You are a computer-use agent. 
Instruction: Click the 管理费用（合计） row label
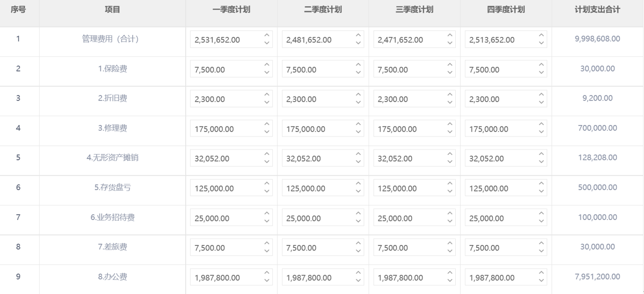[110, 39]
